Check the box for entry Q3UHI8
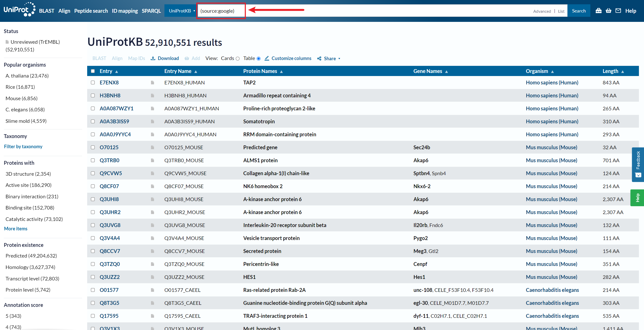This screenshot has width=644, height=330. [93, 199]
